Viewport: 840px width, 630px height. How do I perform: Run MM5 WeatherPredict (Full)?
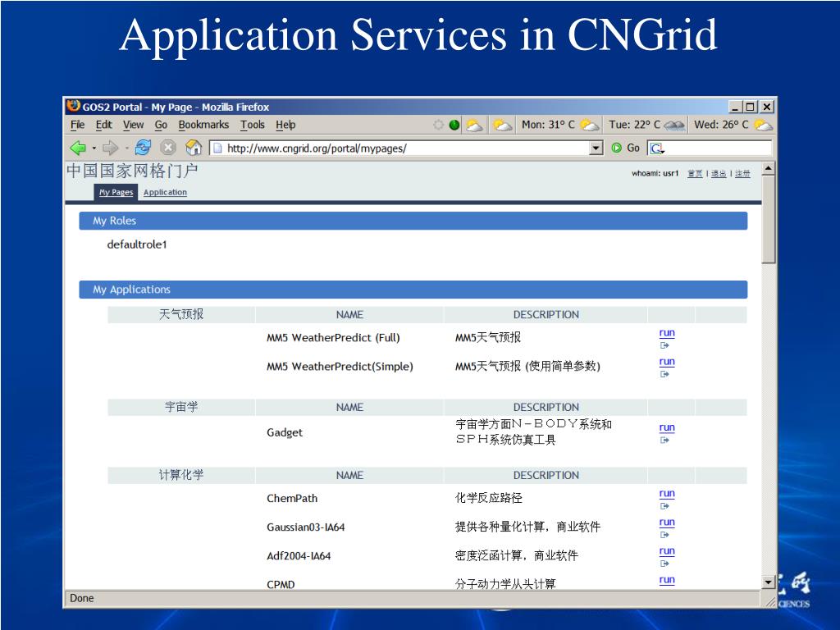coord(667,333)
